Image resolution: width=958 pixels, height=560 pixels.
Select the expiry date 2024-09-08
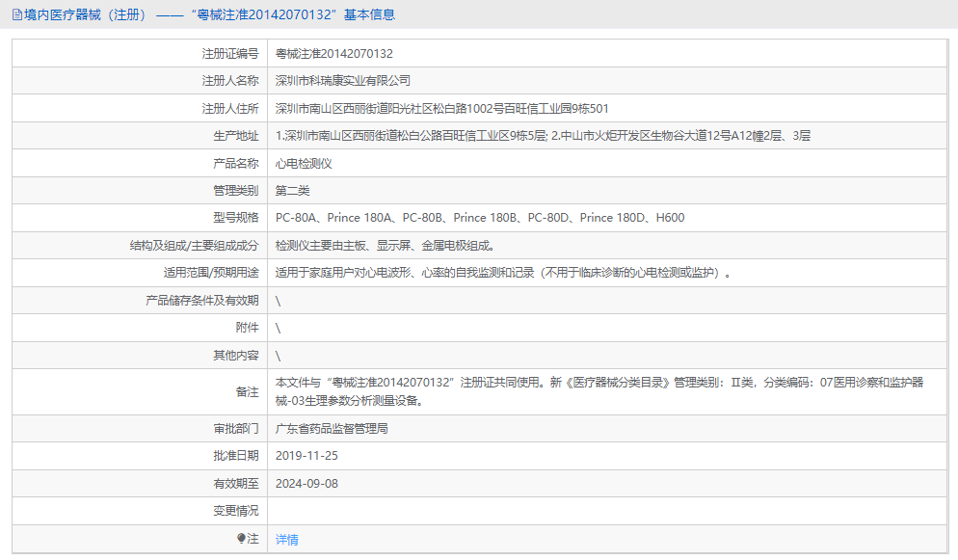point(306,484)
